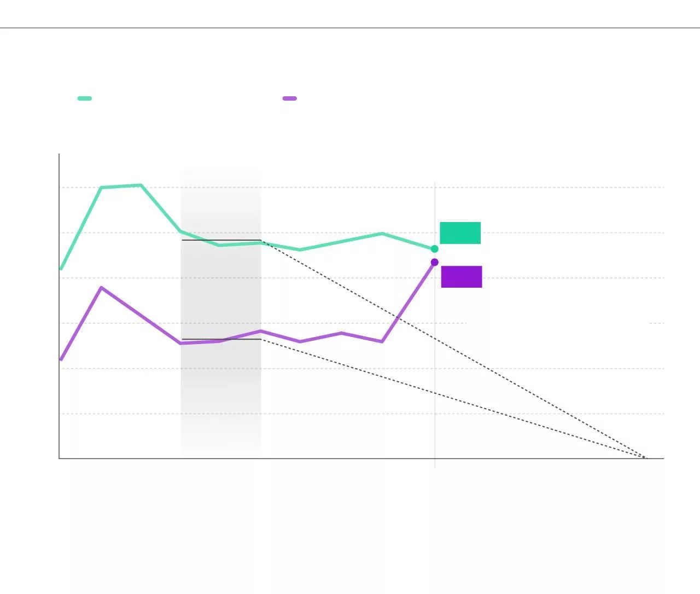Click the green series legend marker

click(x=85, y=98)
